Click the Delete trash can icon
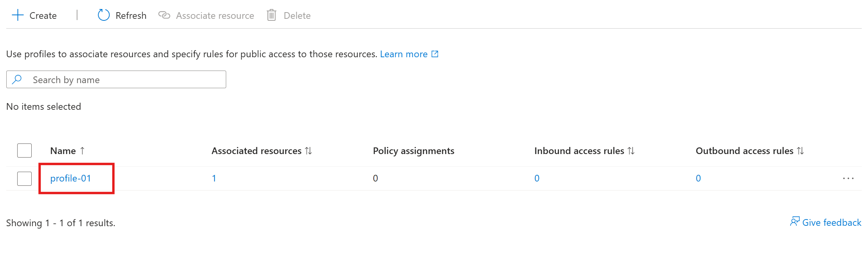Screen dimensions: 868x254 [272, 15]
